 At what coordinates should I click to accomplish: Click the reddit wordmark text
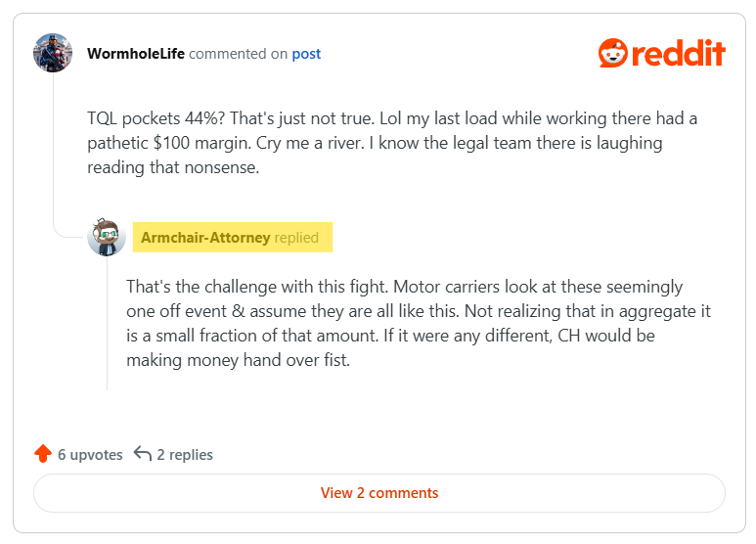[679, 53]
